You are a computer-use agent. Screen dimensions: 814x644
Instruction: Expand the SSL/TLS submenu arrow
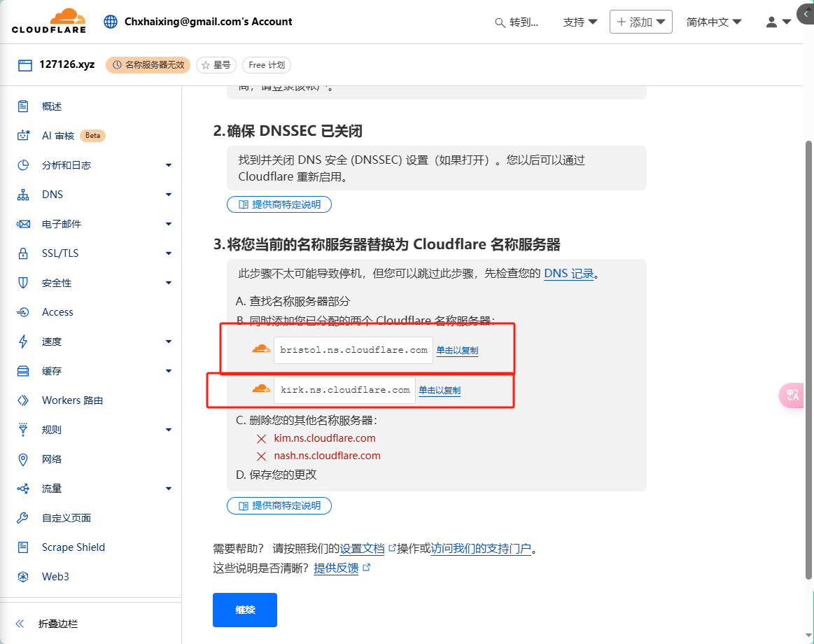pyautogui.click(x=168, y=253)
